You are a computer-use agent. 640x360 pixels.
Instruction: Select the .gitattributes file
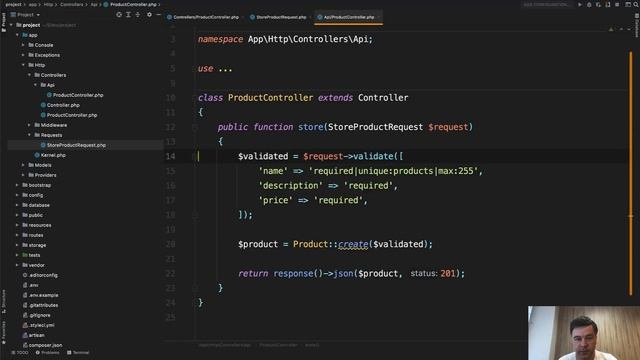tap(40, 305)
